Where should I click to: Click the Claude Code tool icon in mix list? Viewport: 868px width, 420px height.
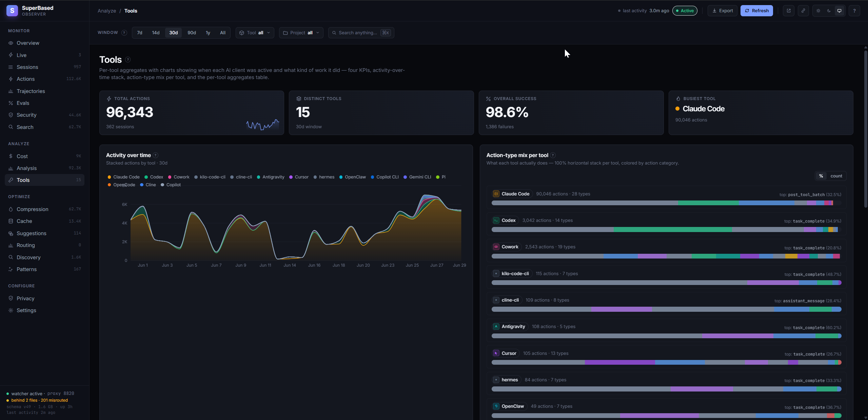[496, 194]
